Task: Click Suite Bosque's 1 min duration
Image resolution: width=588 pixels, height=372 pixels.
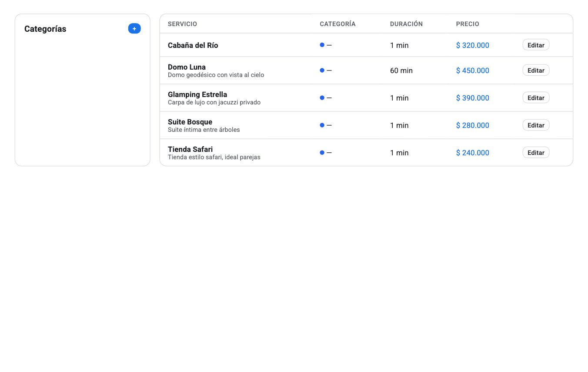Action: (399, 125)
